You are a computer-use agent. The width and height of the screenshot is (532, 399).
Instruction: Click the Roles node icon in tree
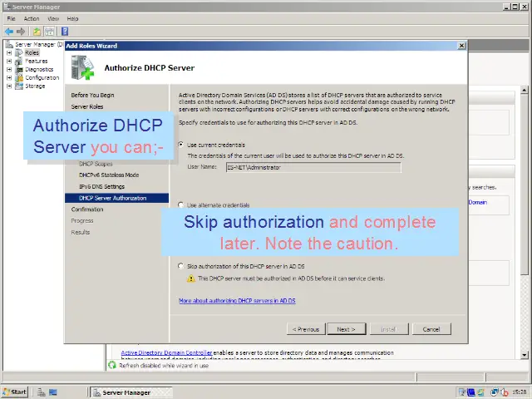pyautogui.click(x=19, y=52)
